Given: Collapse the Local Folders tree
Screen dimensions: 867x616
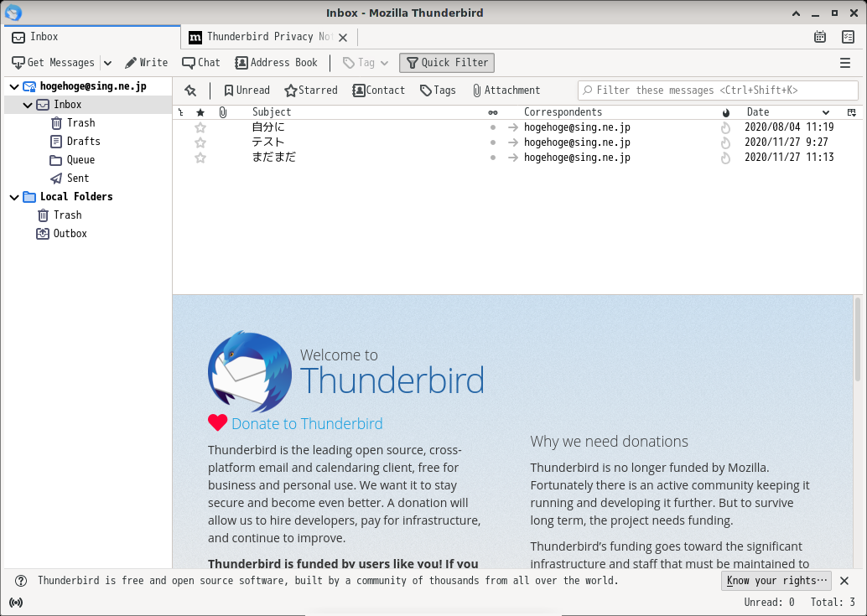Looking at the screenshot, I should [14, 197].
